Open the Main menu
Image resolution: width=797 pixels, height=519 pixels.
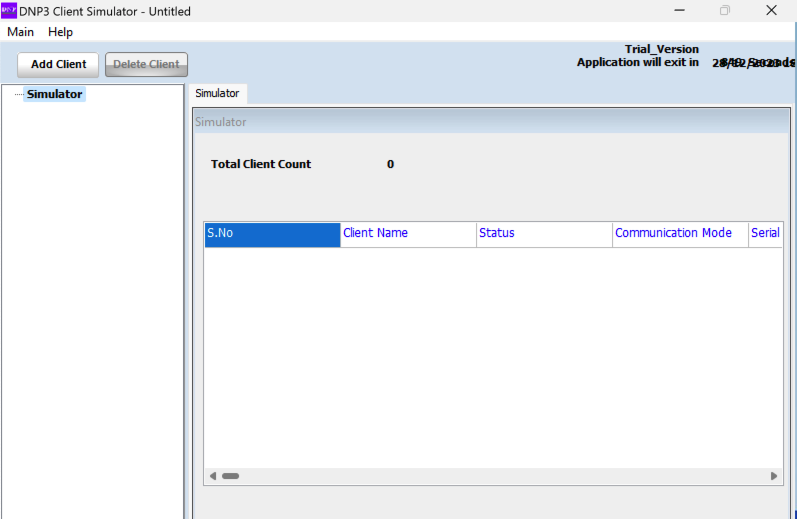coord(20,32)
